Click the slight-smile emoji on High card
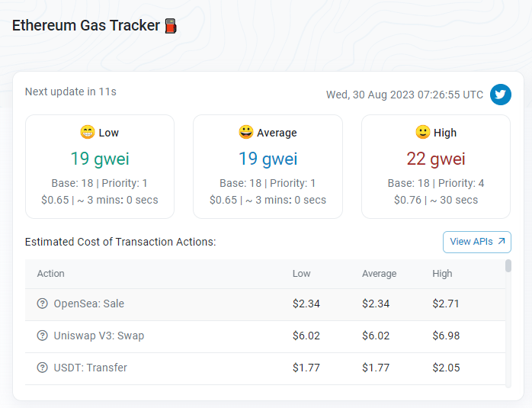This screenshot has width=532, height=408. (423, 132)
